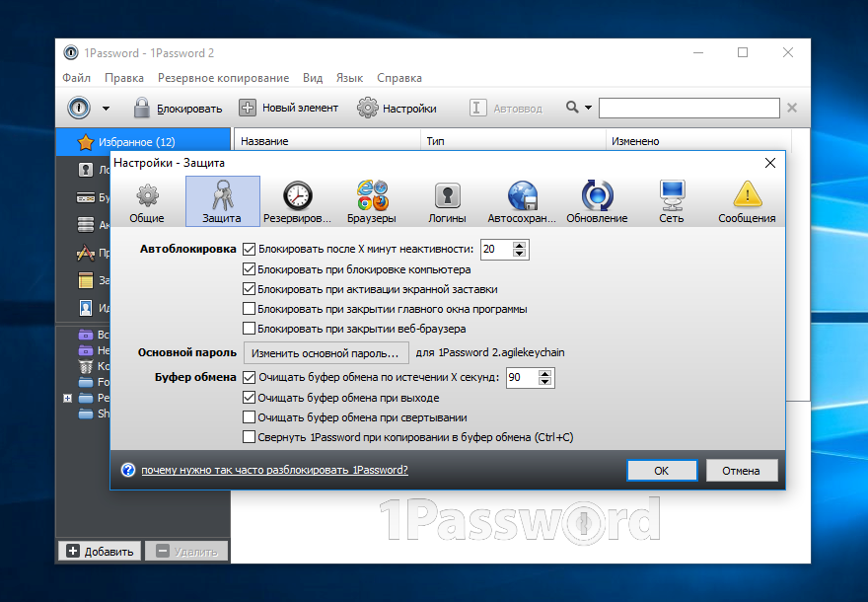The image size is (868, 602).
Task: Switch to the Резервиров... backup tab
Action: click(x=297, y=202)
